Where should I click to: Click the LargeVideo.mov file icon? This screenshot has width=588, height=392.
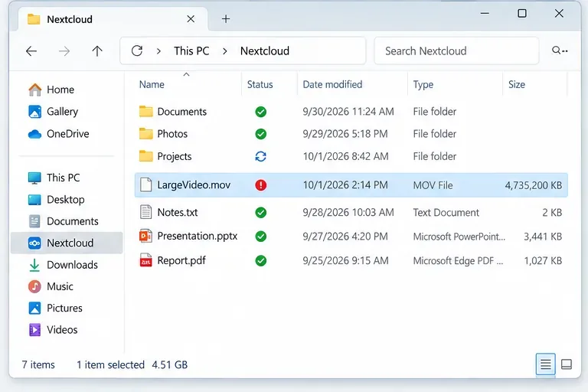click(x=146, y=185)
